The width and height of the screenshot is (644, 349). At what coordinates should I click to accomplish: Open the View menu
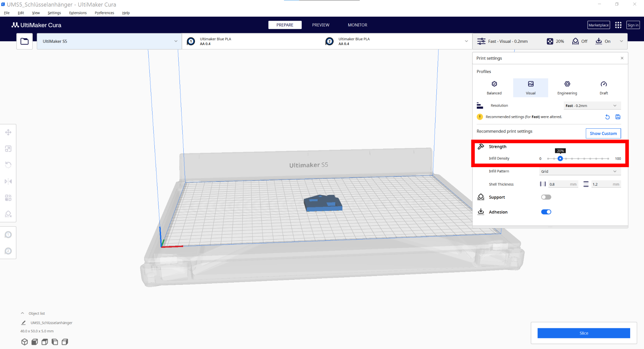[x=36, y=13]
